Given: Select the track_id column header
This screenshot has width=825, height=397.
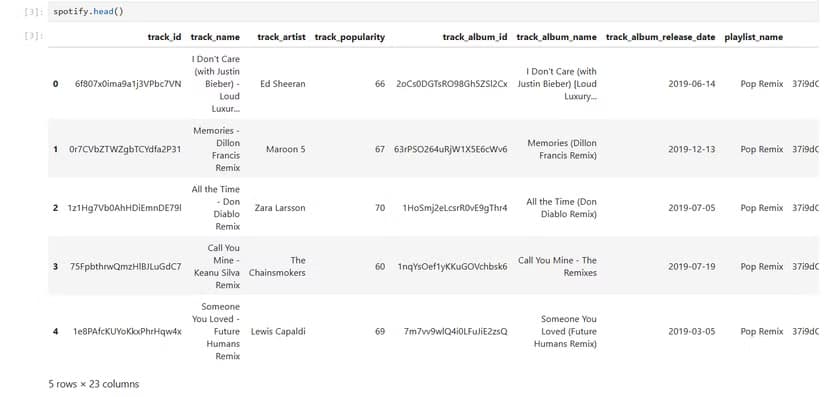Looking at the screenshot, I should (x=164, y=37).
